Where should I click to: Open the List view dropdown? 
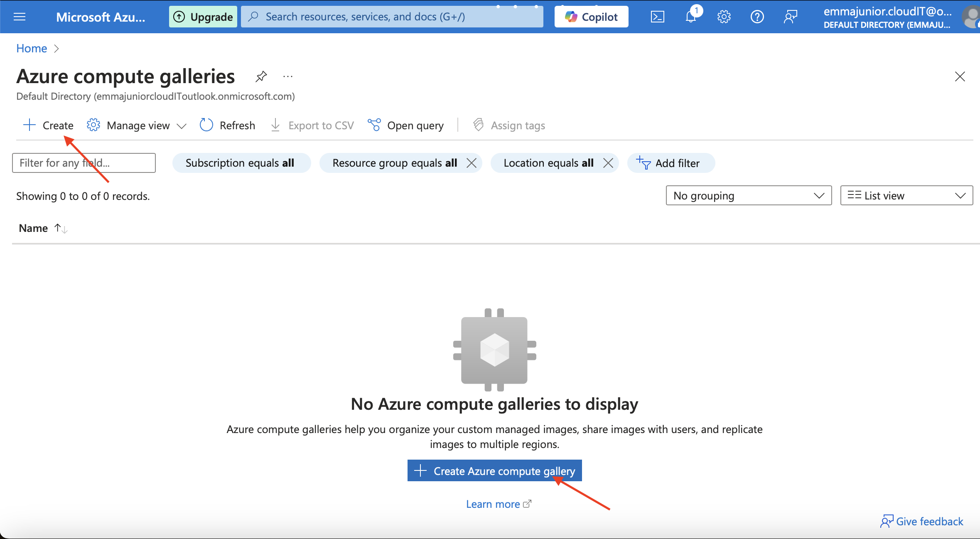906,195
